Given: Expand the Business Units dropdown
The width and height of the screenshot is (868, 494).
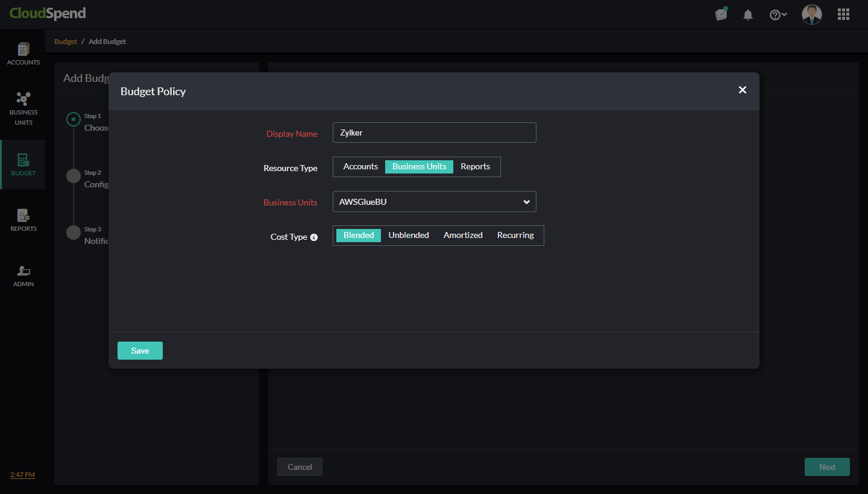Looking at the screenshot, I should [x=435, y=202].
